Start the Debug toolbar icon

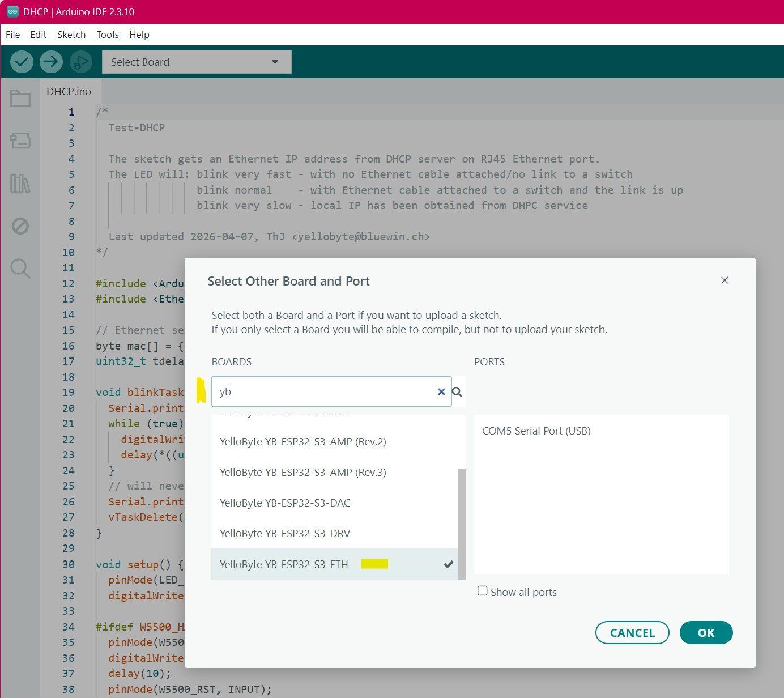point(80,61)
